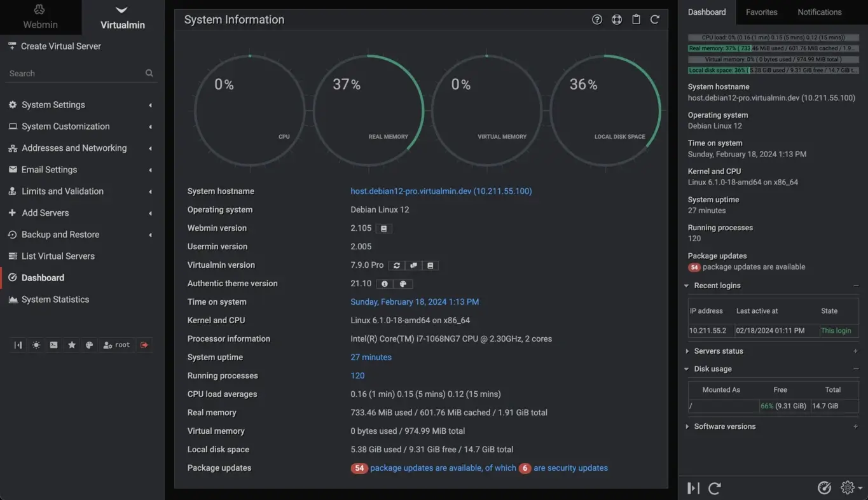Click the logout icon in the sidebar
The height and width of the screenshot is (500, 868).
click(x=145, y=344)
